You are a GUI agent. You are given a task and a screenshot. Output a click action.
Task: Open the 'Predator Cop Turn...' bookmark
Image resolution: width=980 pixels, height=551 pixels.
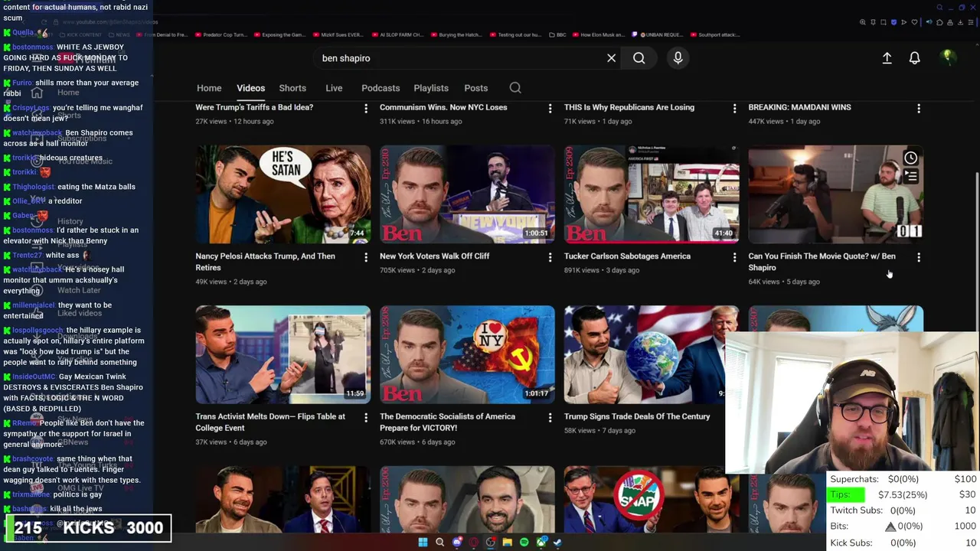[x=220, y=34]
